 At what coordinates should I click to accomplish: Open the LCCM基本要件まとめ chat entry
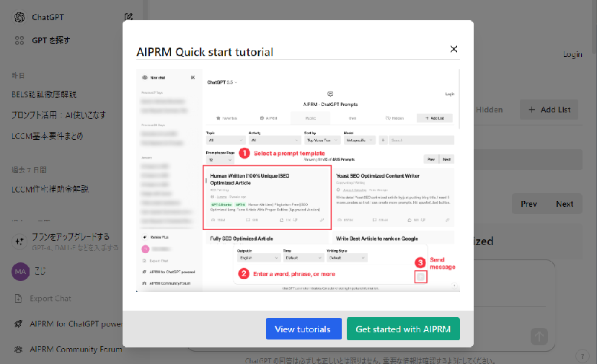click(47, 136)
